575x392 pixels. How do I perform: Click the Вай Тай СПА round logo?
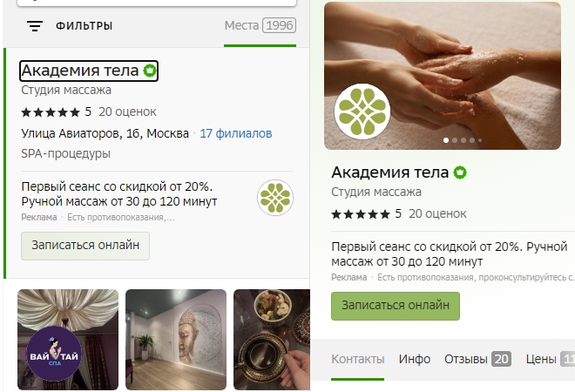pyautogui.click(x=53, y=355)
